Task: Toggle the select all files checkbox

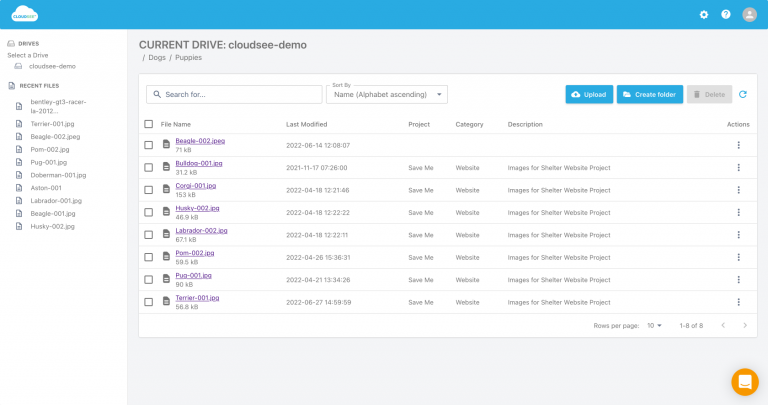Action: pyautogui.click(x=149, y=124)
